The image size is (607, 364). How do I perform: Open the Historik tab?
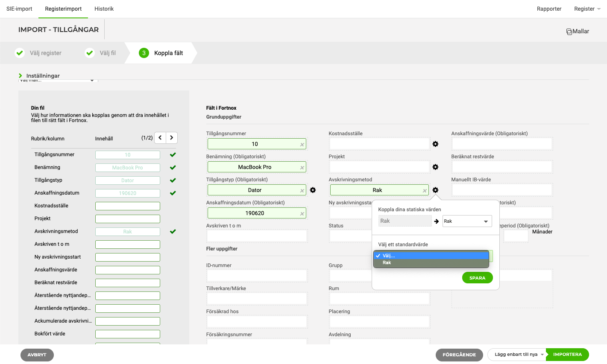pos(104,9)
